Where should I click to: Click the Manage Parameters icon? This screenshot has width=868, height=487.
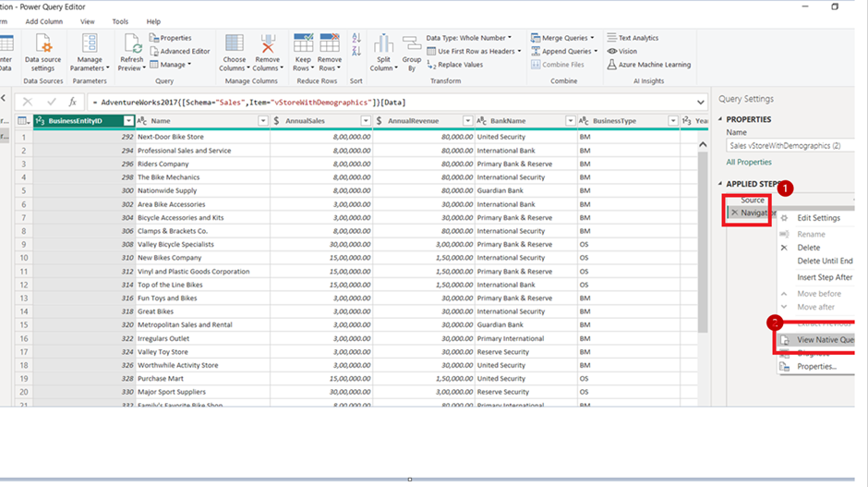coord(89,44)
